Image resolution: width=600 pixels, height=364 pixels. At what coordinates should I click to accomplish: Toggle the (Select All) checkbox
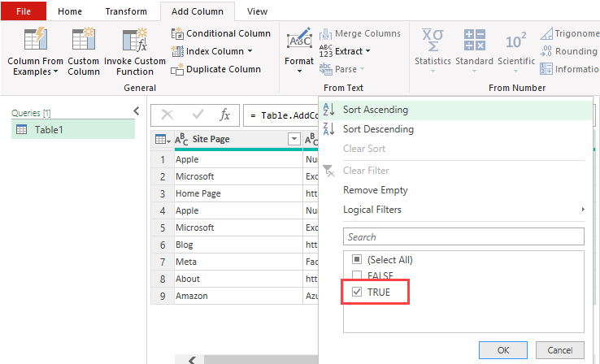tap(357, 260)
